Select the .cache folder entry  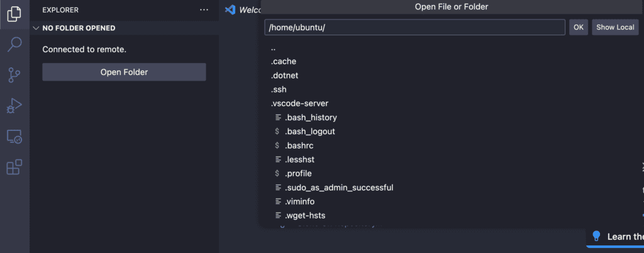coord(284,62)
